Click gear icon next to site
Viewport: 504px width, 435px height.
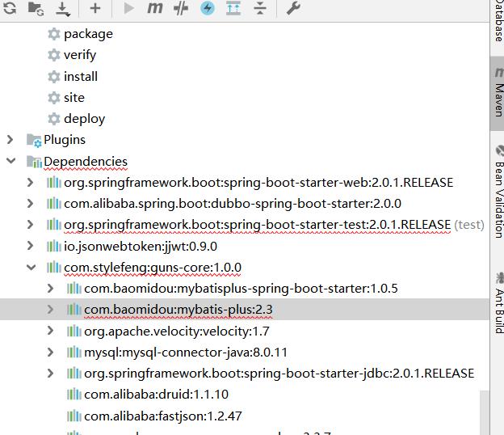pos(53,98)
